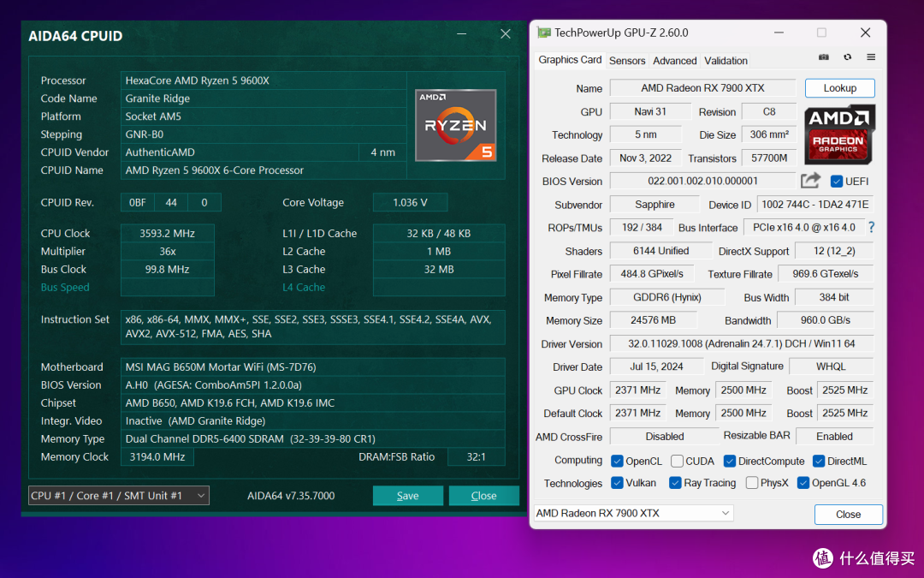This screenshot has height=578, width=924.
Task: Click the GPU-Z screenshot camera icon
Action: click(824, 57)
